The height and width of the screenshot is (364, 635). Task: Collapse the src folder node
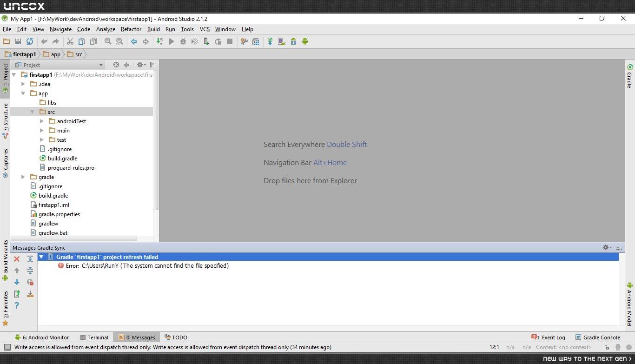point(33,112)
